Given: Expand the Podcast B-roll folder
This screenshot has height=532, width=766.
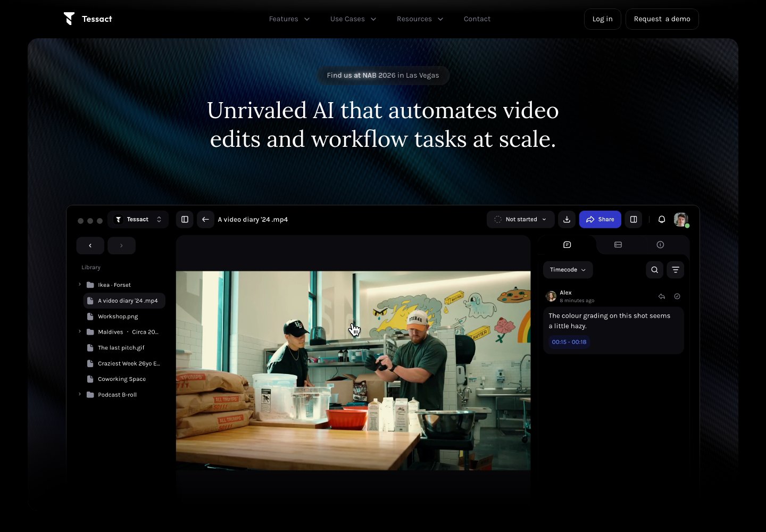Looking at the screenshot, I should tap(80, 395).
